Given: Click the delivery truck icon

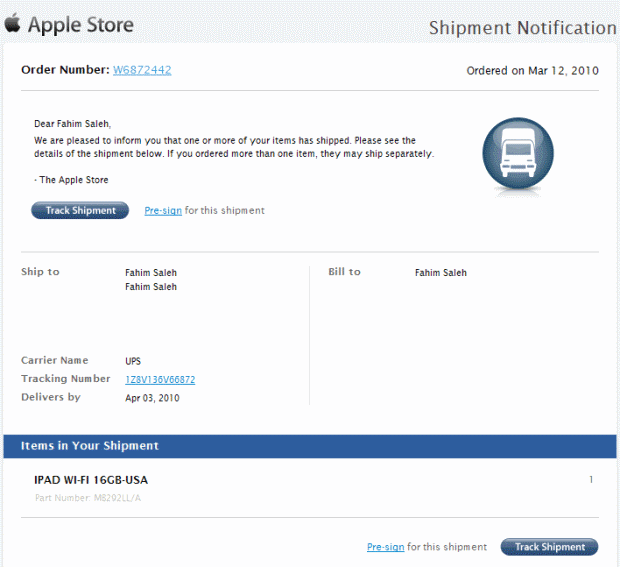Looking at the screenshot, I should (518, 153).
